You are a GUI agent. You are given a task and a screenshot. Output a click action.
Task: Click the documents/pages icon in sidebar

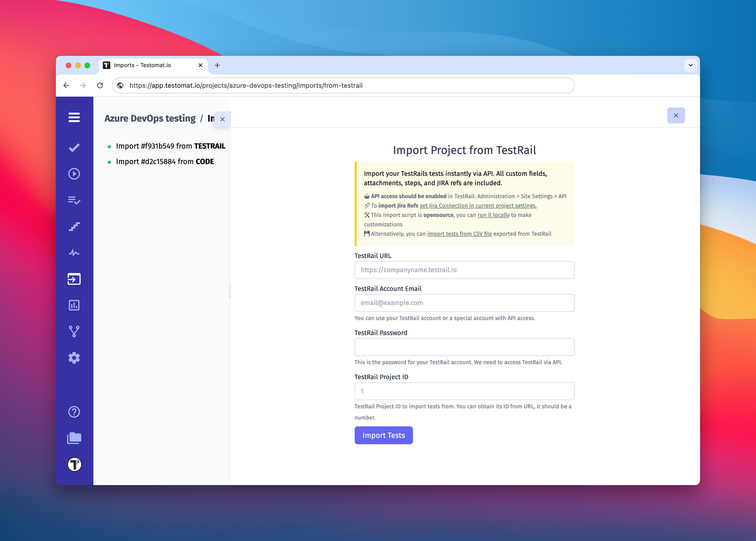click(75, 437)
